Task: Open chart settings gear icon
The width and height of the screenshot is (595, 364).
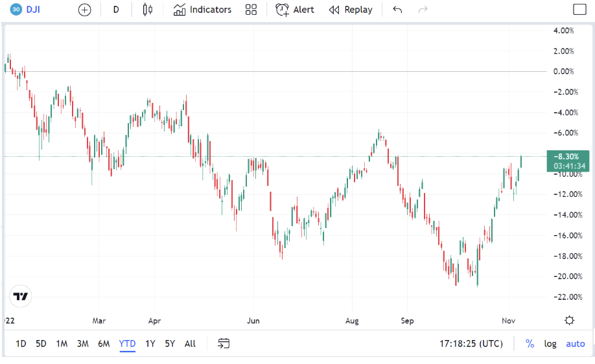Action: 569,320
